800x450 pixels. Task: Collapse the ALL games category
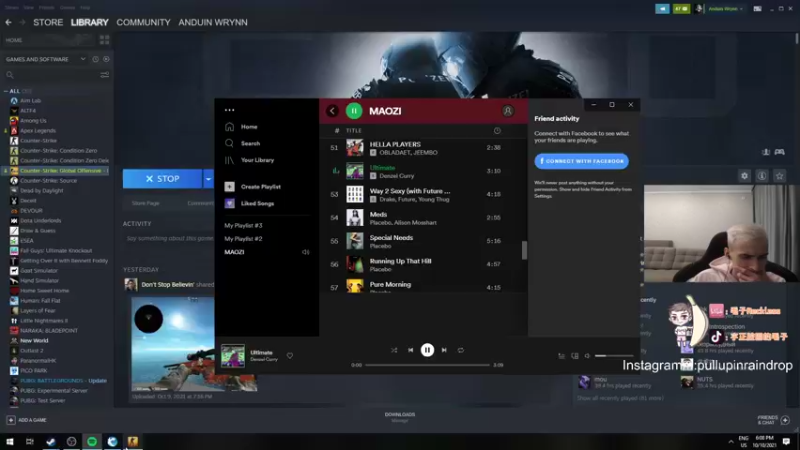pos(6,91)
